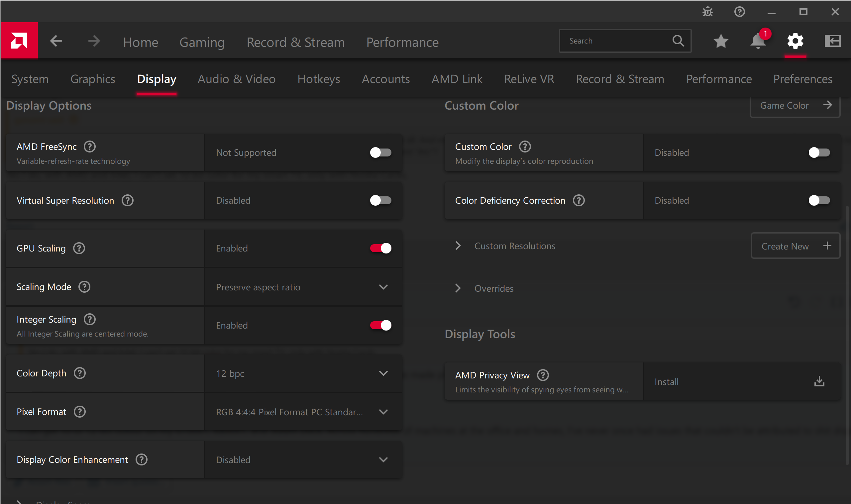Go back with the left arrow
Image resolution: width=851 pixels, height=504 pixels.
pos(56,41)
